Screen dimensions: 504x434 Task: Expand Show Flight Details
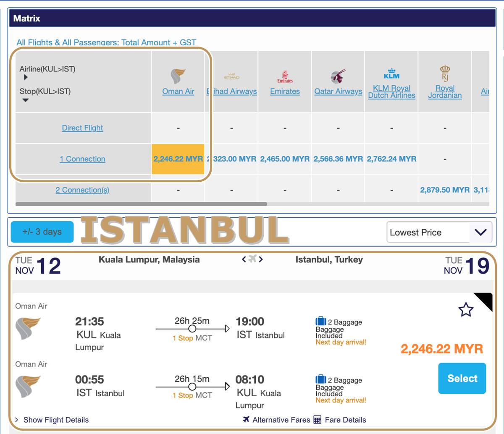click(x=52, y=420)
